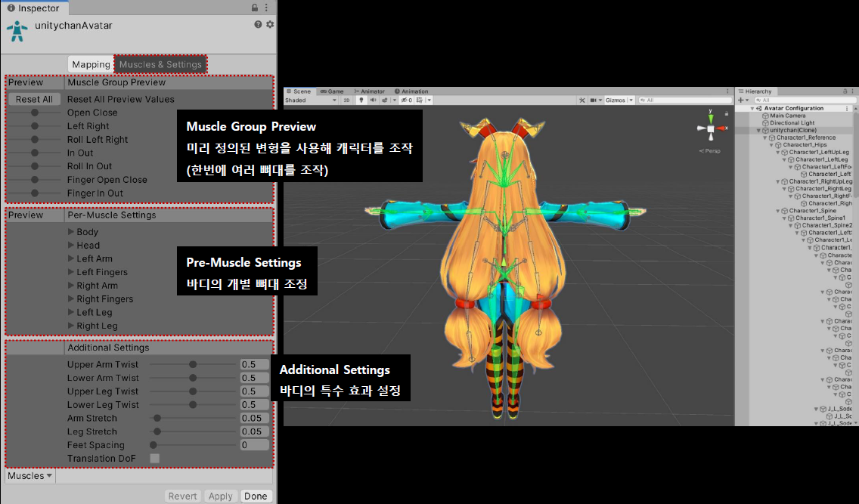Open the Hierarchy panel kebab menu

[x=852, y=91]
